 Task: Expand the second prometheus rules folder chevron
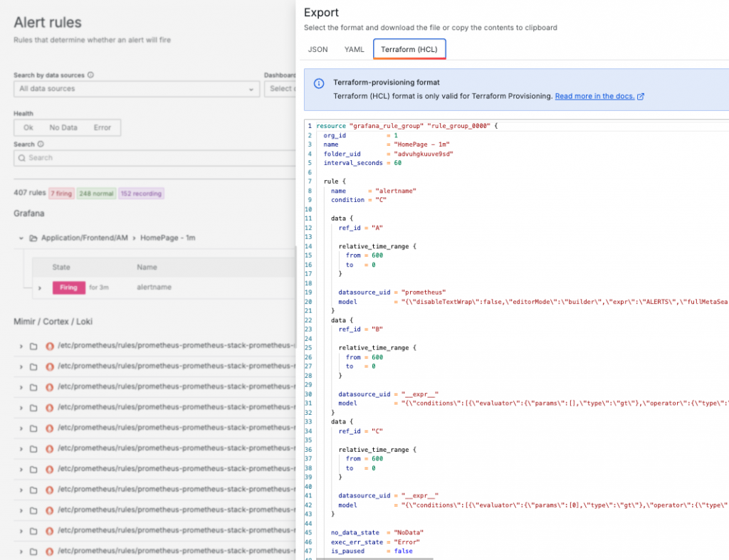point(21,366)
